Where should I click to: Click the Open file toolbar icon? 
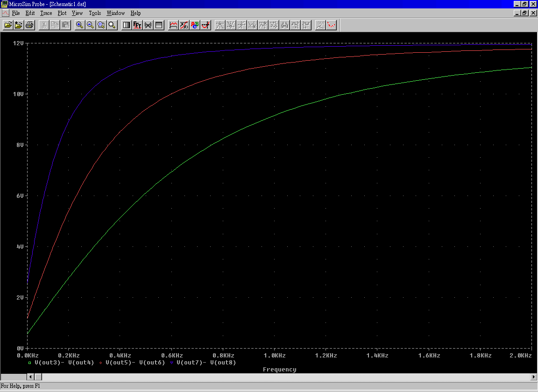point(8,25)
